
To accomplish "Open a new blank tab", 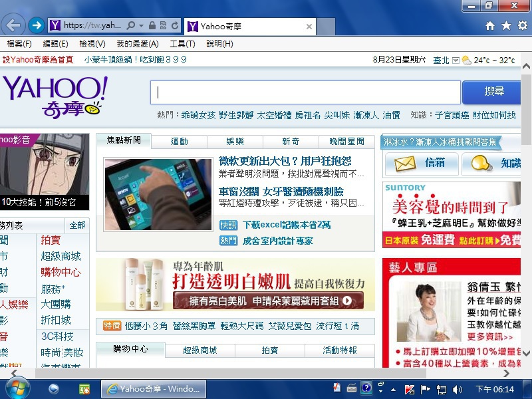I will pyautogui.click(x=325, y=27).
